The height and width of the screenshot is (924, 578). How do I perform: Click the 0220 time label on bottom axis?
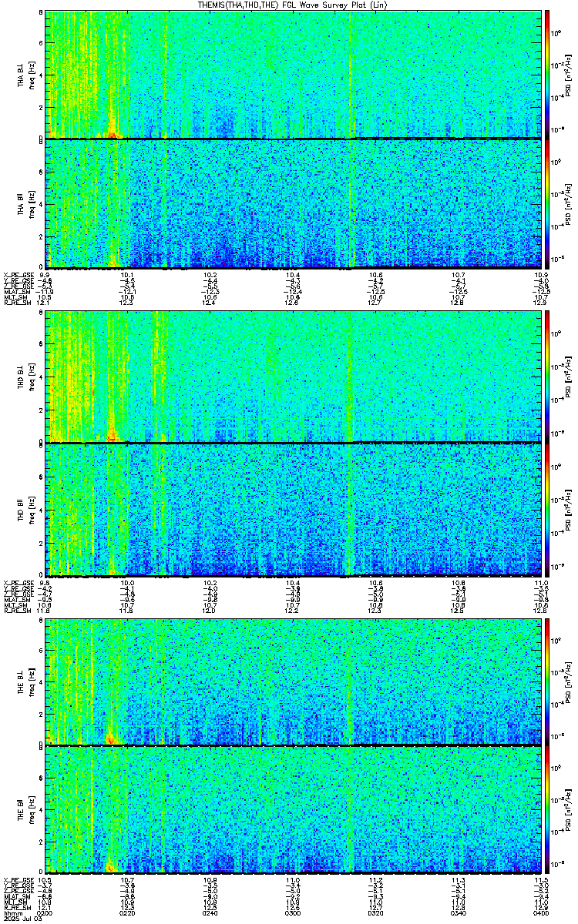click(128, 912)
